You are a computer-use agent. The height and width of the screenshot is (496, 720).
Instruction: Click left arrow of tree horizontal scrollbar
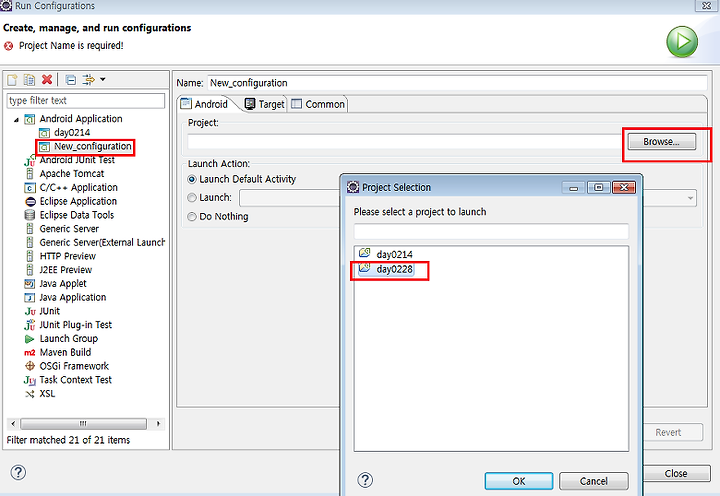click(13, 423)
